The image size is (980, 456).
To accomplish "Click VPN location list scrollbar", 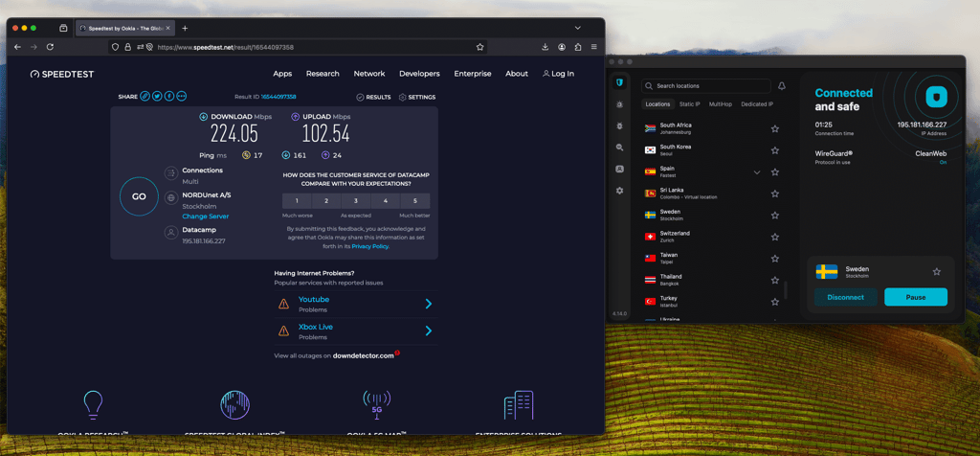I will [786, 289].
